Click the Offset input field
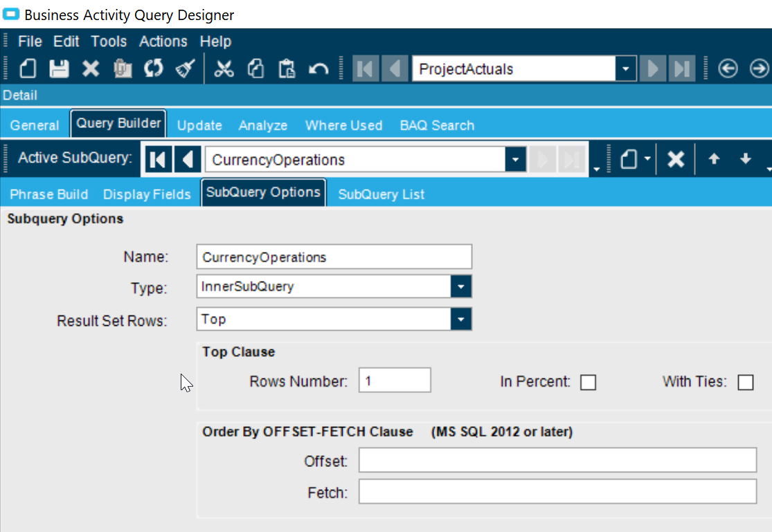This screenshot has height=532, width=772. click(x=557, y=460)
